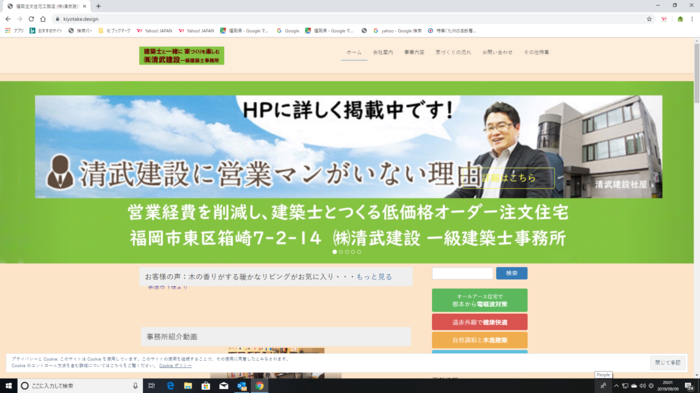The width and height of the screenshot is (700, 393).
Task: Open the Windows Start menu
Action: (x=8, y=386)
